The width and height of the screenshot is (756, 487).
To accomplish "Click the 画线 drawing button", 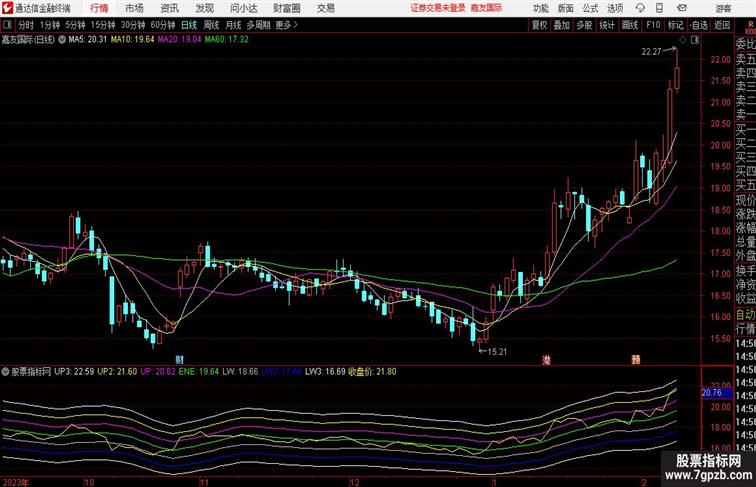I will [630, 25].
